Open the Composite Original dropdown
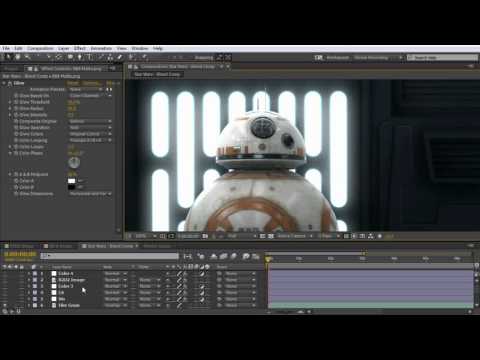 click(90, 121)
